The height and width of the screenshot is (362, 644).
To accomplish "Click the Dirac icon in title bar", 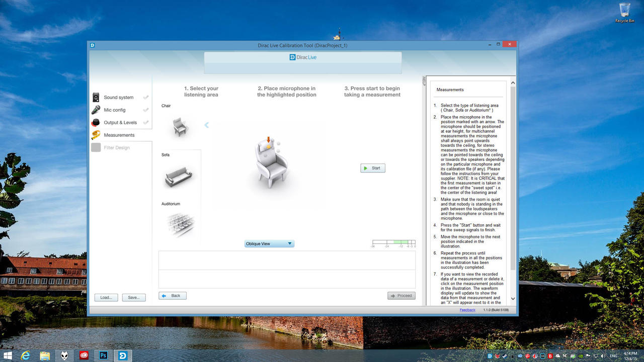I will [x=93, y=45].
